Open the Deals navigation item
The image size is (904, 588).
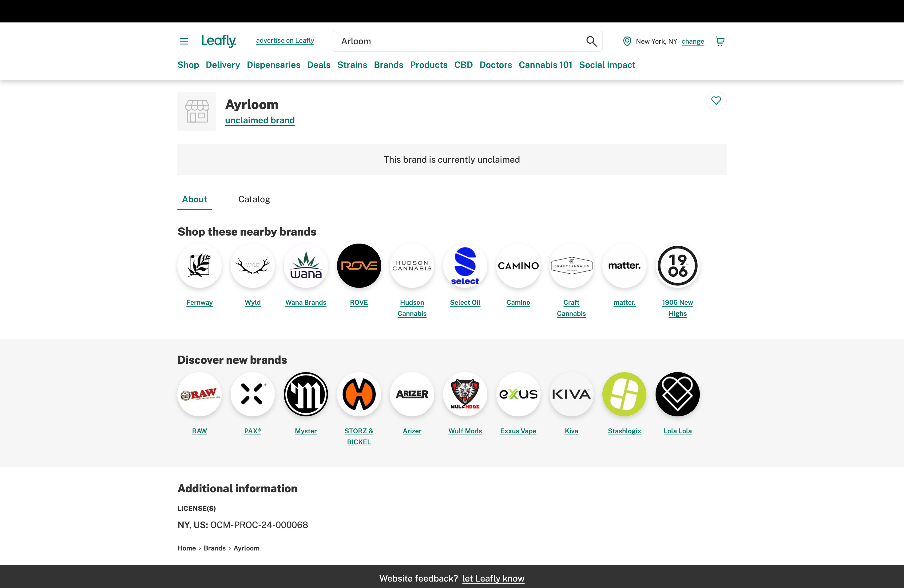[x=319, y=65]
